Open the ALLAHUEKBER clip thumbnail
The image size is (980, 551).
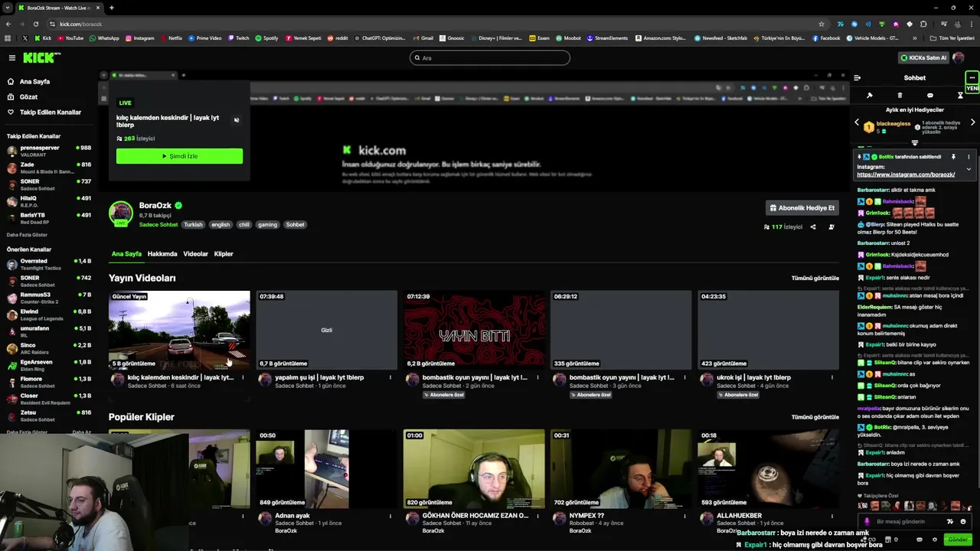click(x=768, y=469)
